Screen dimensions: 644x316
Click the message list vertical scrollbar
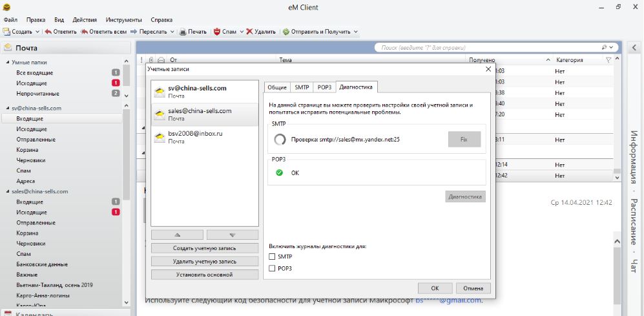[x=617, y=119]
